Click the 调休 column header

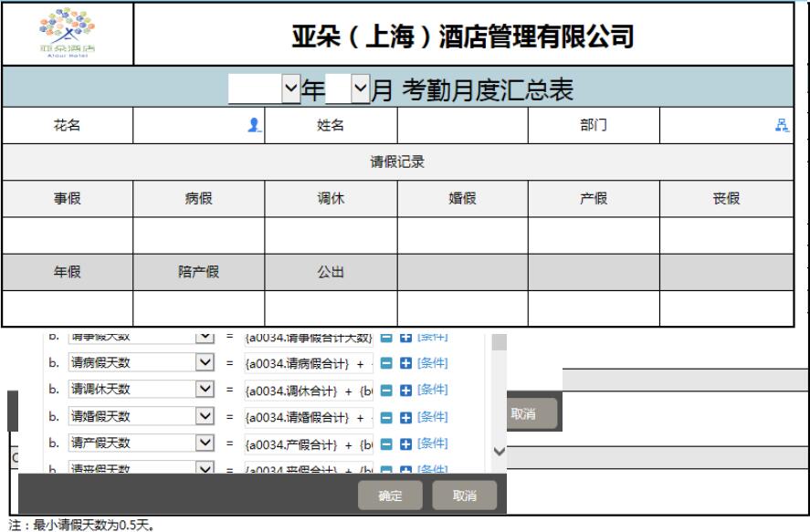point(331,199)
